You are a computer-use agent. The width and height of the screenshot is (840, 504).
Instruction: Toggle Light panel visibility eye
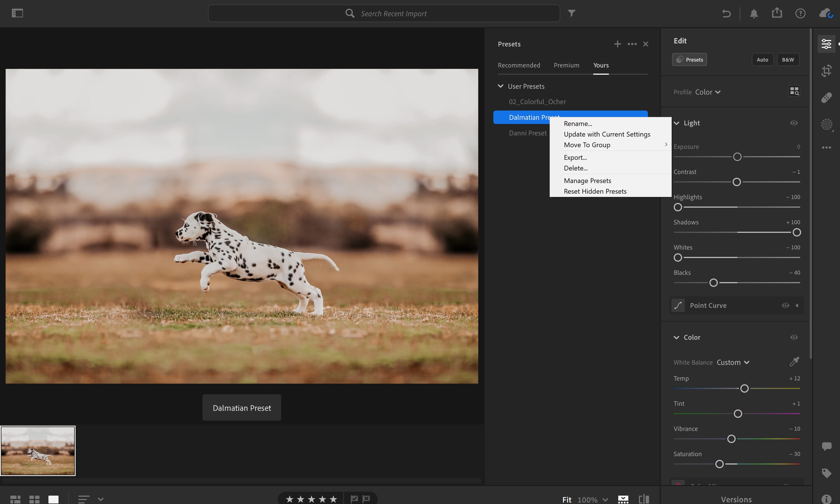pyautogui.click(x=794, y=123)
